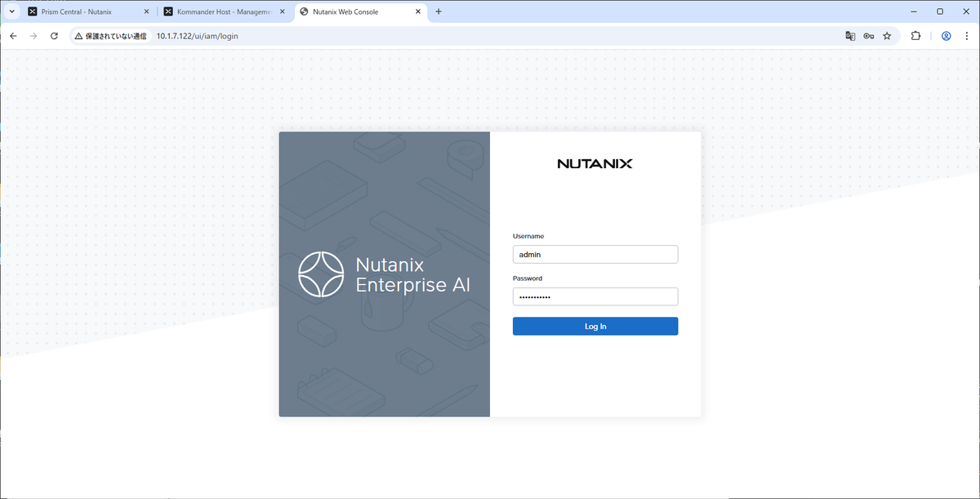Bookmark this page with star icon
The image size is (980, 499).
[887, 36]
